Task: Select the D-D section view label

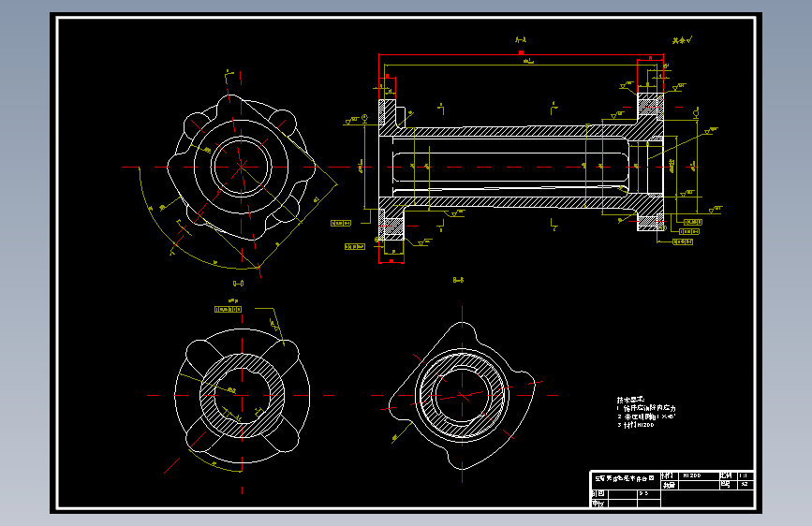Action: pyautogui.click(x=238, y=284)
